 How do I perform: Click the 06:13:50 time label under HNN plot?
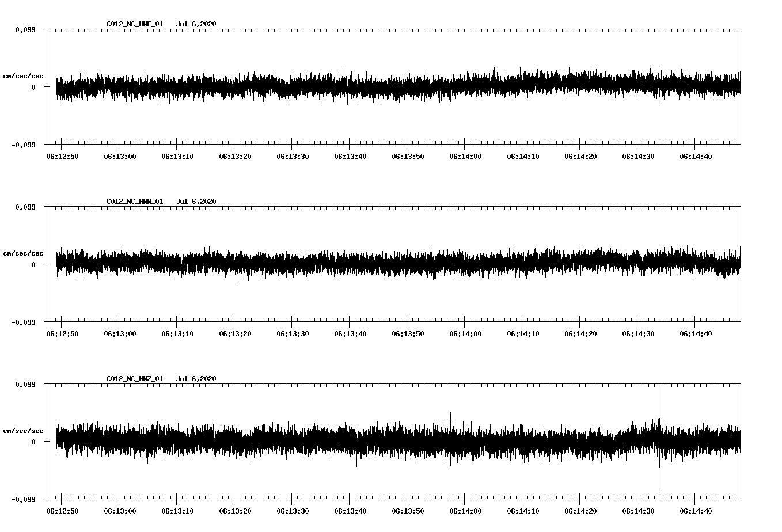[408, 334]
